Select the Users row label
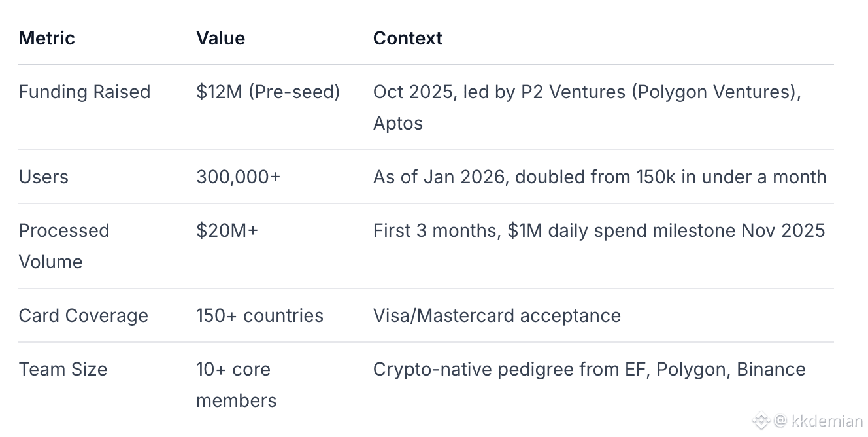 [43, 177]
